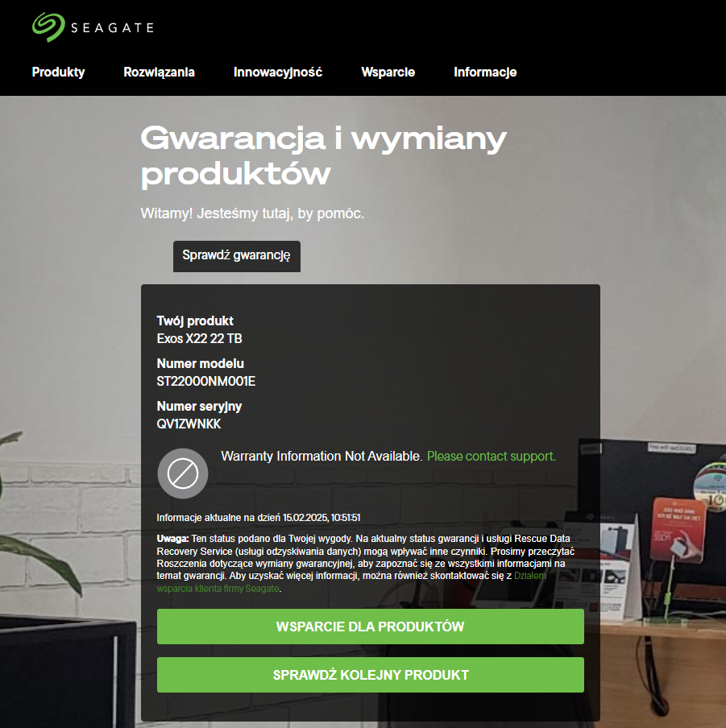Screen dimensions: 726x728
Task: Click the Gwarancja i wymiany produktów heading
Action: (324, 156)
